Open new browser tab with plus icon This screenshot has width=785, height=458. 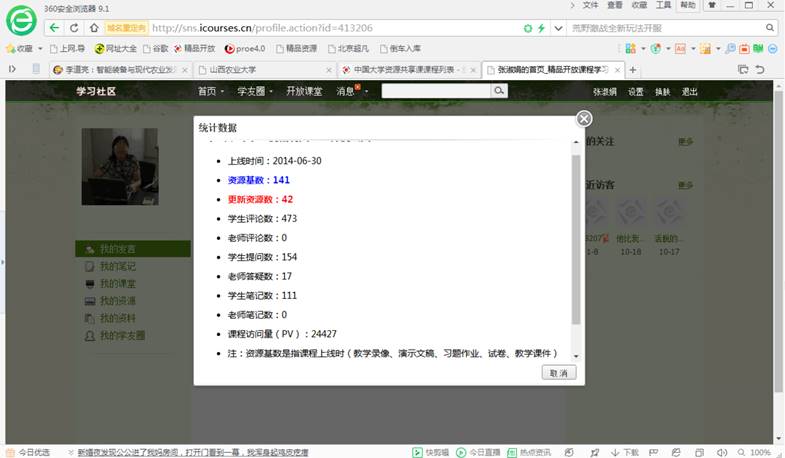pyautogui.click(x=633, y=69)
